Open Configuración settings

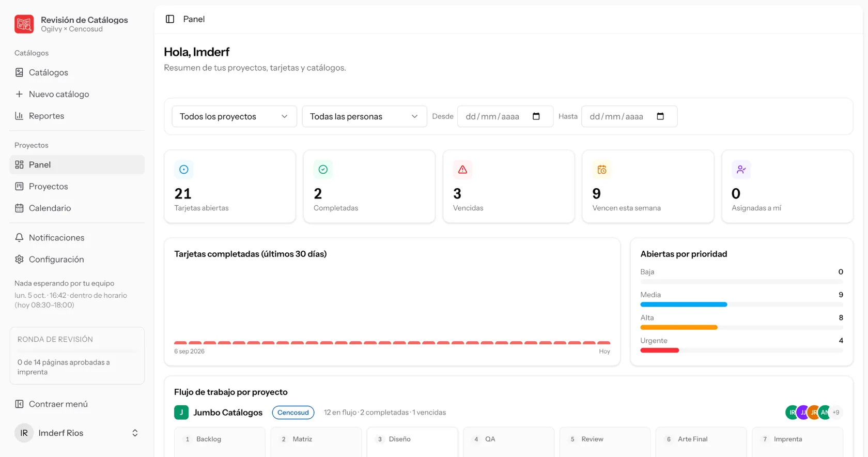77,259
